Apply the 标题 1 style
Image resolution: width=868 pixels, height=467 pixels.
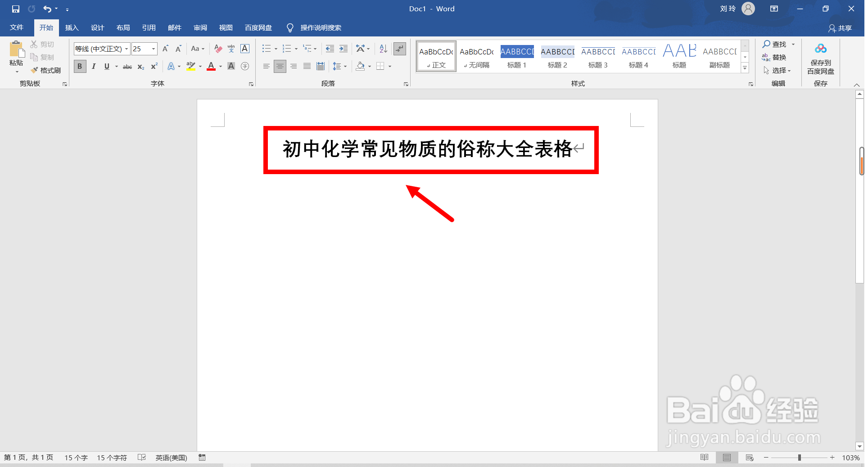(516, 56)
